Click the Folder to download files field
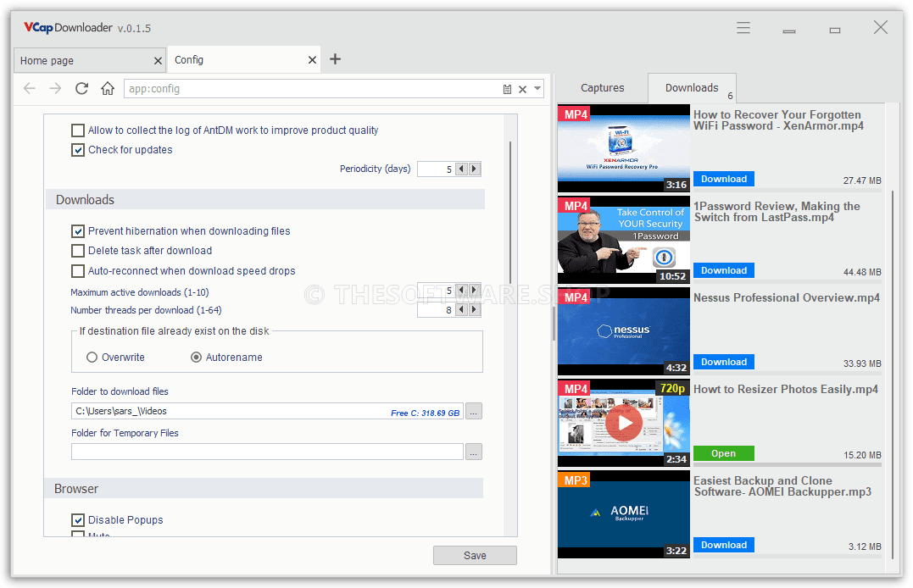The height and width of the screenshot is (588, 913). pos(267,411)
